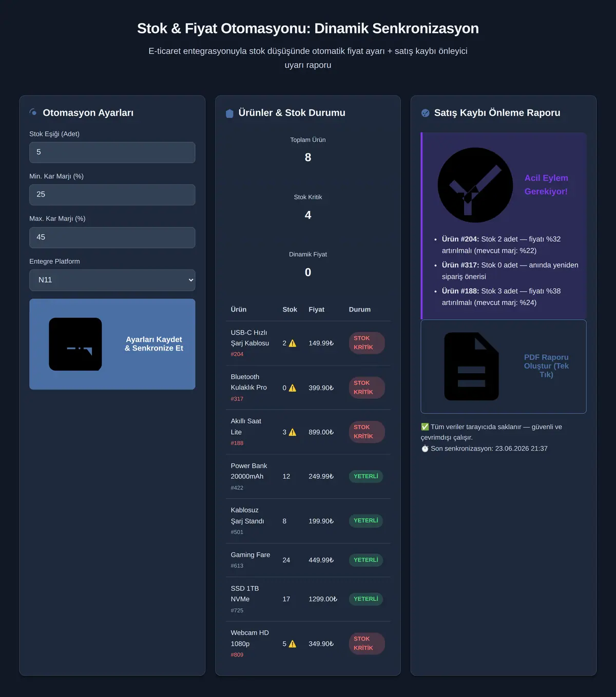Click warning icon for Bluetooth Kulaklık Pro
Screen dimensions: 616x697
point(293,388)
